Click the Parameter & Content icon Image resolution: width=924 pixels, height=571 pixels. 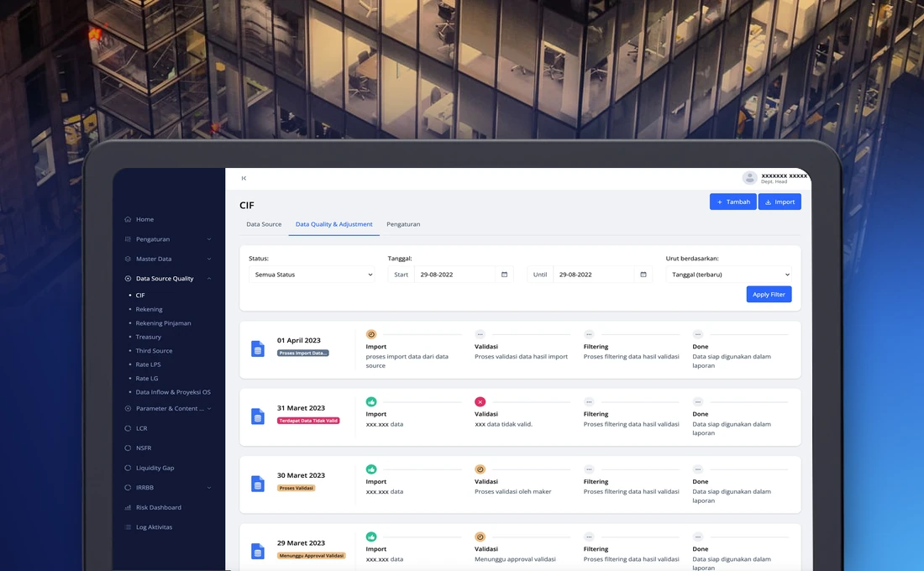[x=128, y=408]
